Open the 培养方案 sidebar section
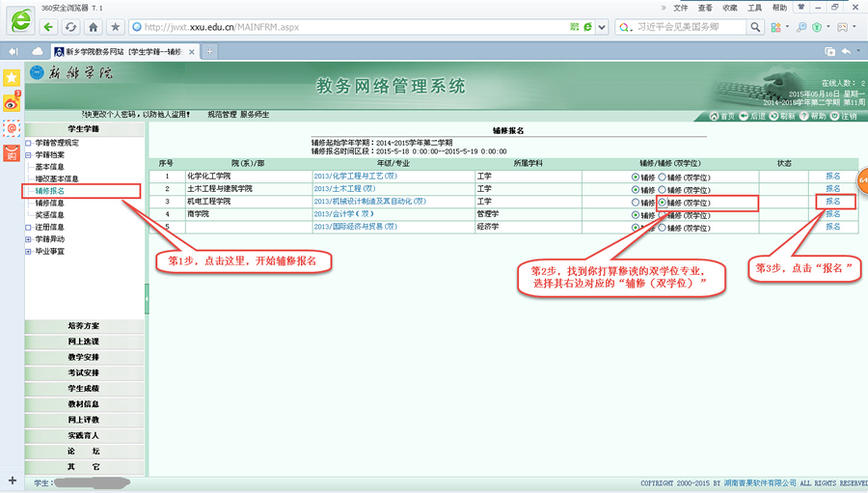The width and height of the screenshot is (868, 493). 84,326
